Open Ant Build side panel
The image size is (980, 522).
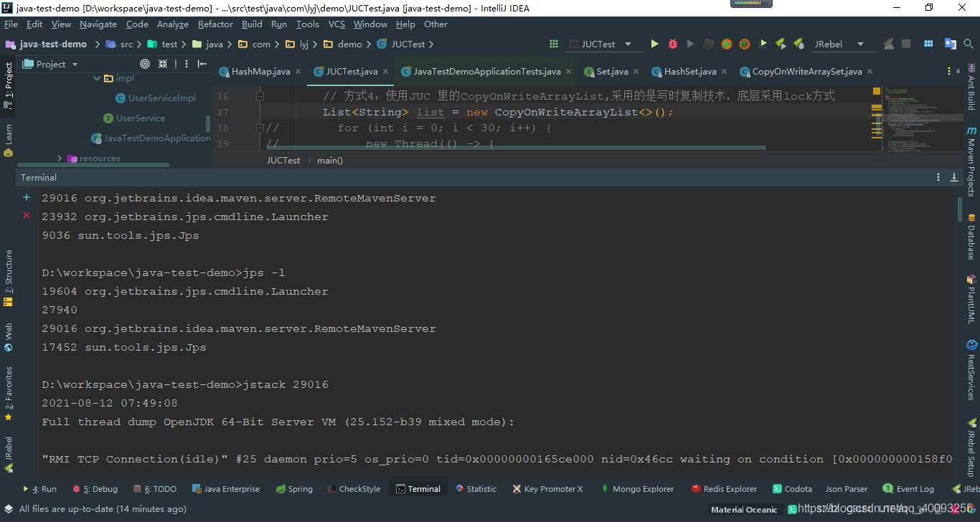(x=972, y=87)
